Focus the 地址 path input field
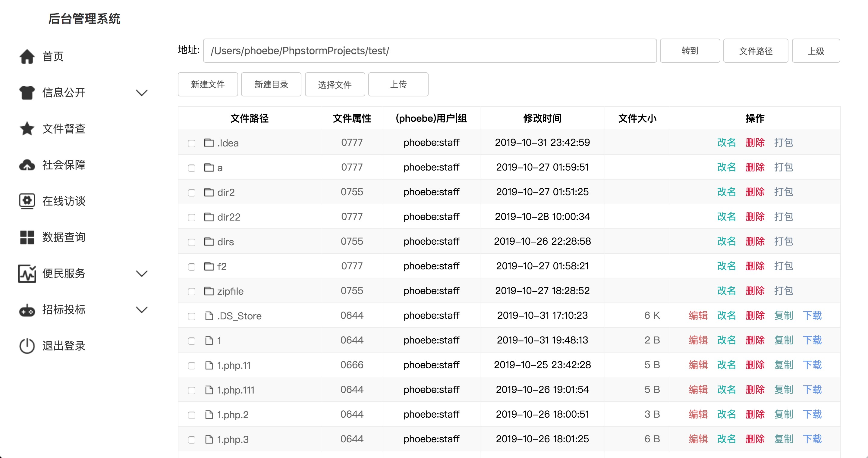The height and width of the screenshot is (458, 868). (x=429, y=51)
